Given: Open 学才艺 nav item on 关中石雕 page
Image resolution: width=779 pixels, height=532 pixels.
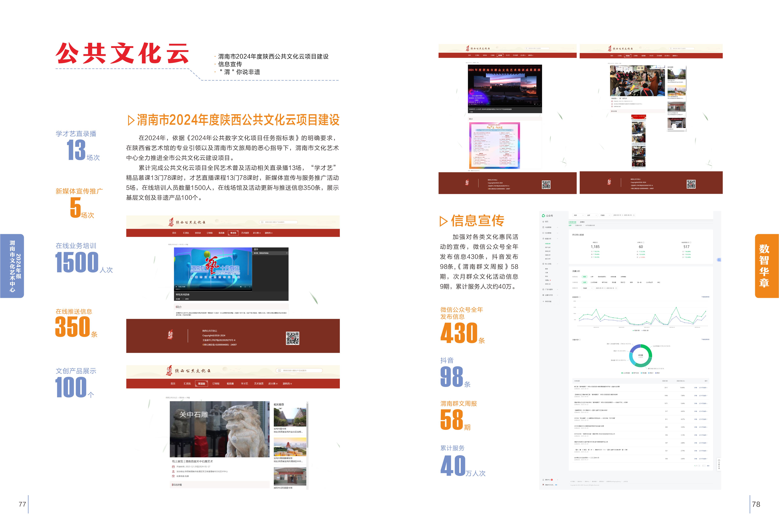Looking at the screenshot, I should (244, 384).
